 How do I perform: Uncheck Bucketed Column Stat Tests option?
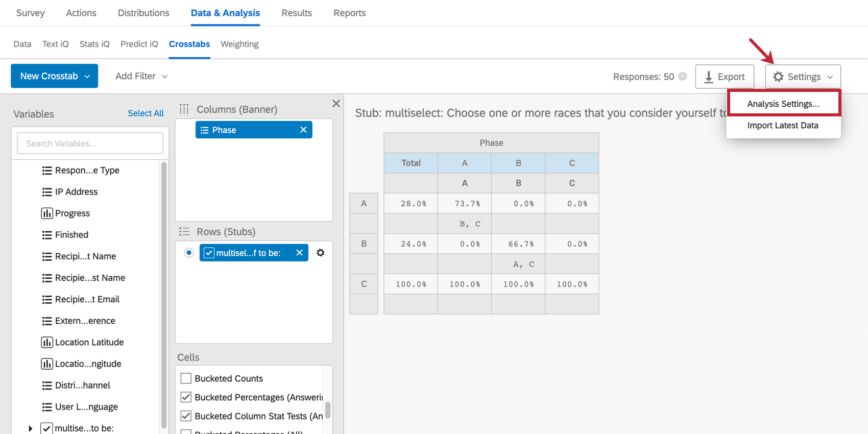(186, 416)
